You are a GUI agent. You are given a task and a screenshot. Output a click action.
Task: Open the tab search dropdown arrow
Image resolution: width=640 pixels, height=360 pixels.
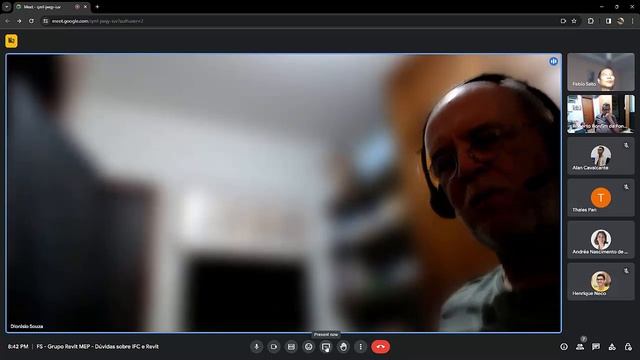pyautogui.click(x=7, y=7)
